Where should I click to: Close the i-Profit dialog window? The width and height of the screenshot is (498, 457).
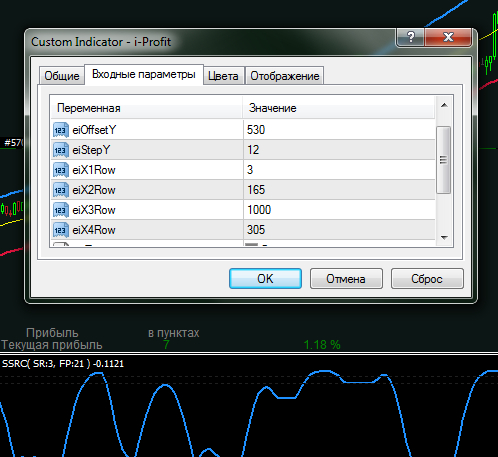click(x=448, y=37)
